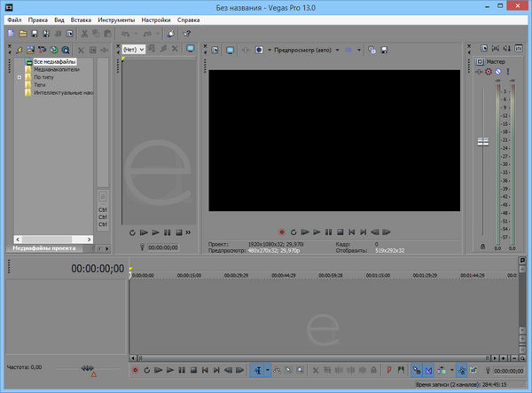Toggle loop playback in video preview
Viewport: 532px width, 393px height.
[293, 232]
